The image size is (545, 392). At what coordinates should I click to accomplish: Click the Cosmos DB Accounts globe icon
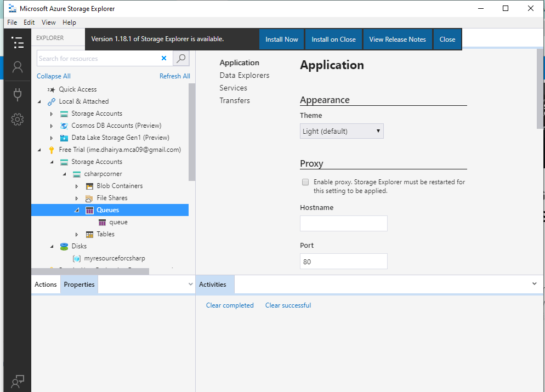(65, 125)
